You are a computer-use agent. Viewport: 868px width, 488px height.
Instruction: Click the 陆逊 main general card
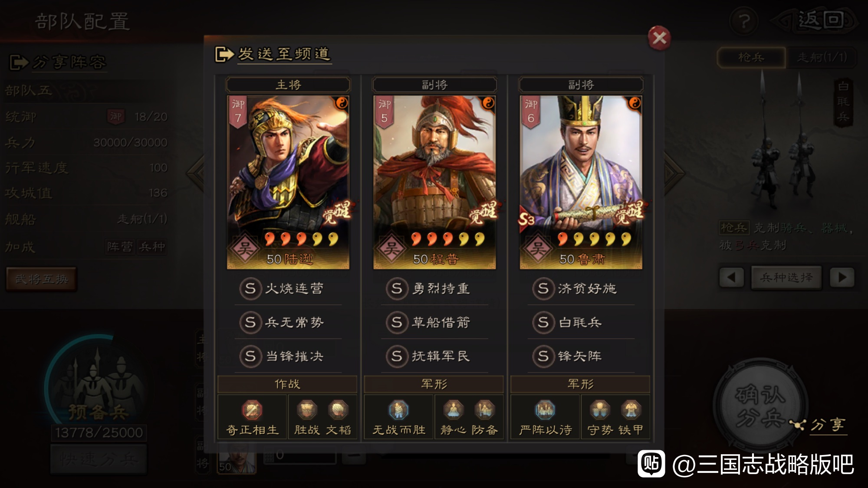288,182
